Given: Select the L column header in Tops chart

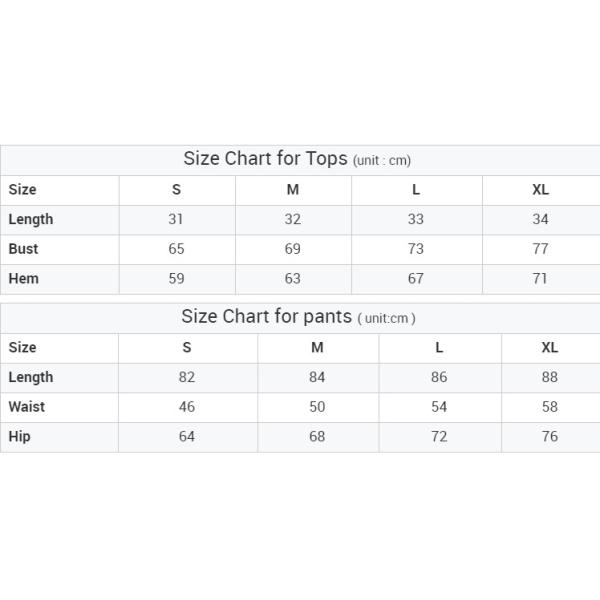Looking at the screenshot, I should [x=416, y=189].
